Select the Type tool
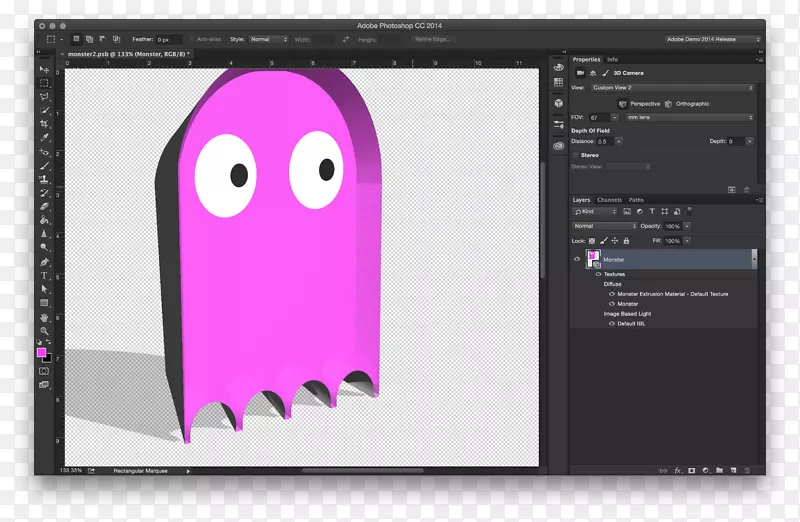 (44, 276)
